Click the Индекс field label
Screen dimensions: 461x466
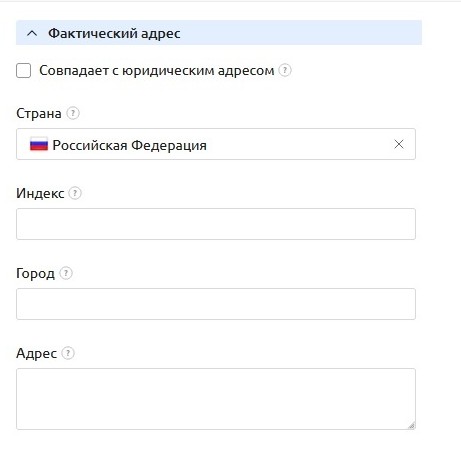click(x=40, y=193)
